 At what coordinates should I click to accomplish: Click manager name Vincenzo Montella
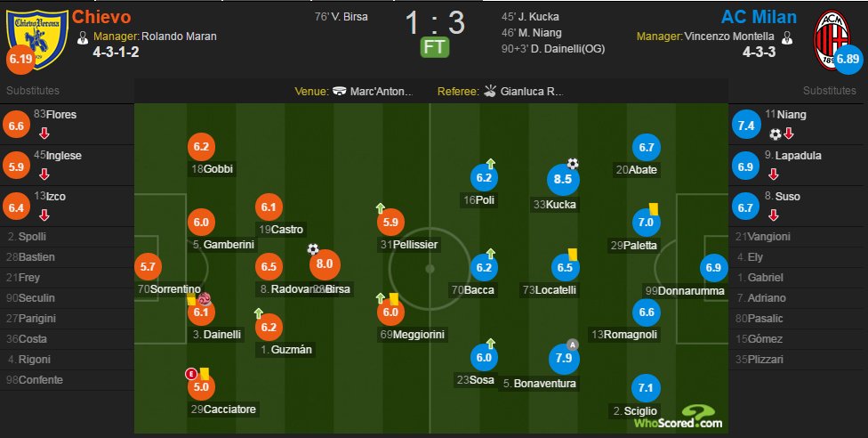point(729,36)
